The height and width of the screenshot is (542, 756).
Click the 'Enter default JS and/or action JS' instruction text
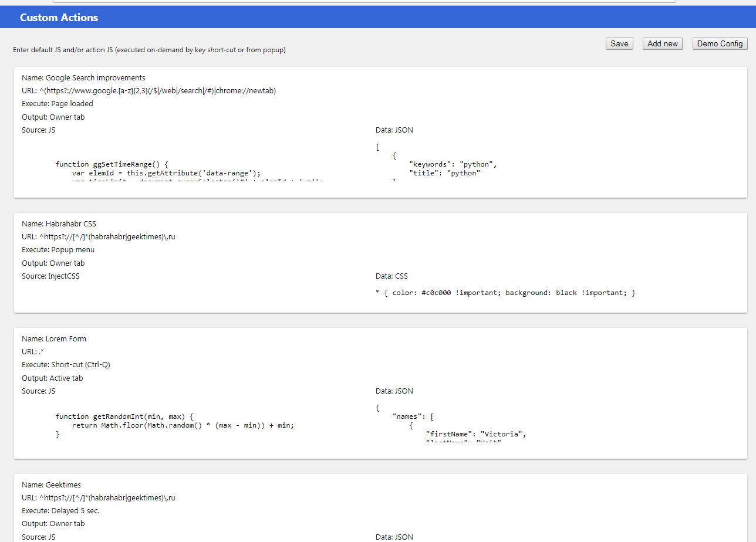(x=149, y=50)
